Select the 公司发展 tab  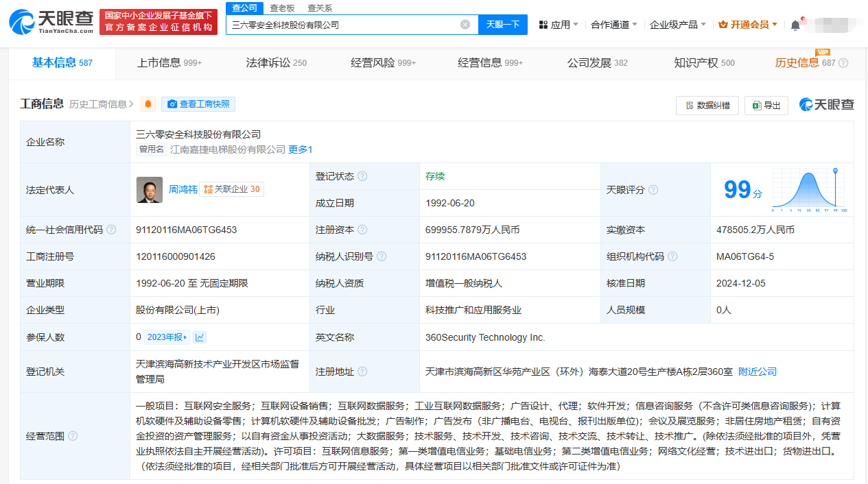tap(598, 62)
